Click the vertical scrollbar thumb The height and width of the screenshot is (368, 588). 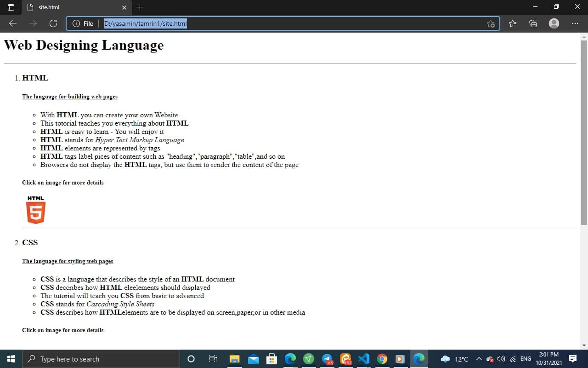tap(584, 132)
